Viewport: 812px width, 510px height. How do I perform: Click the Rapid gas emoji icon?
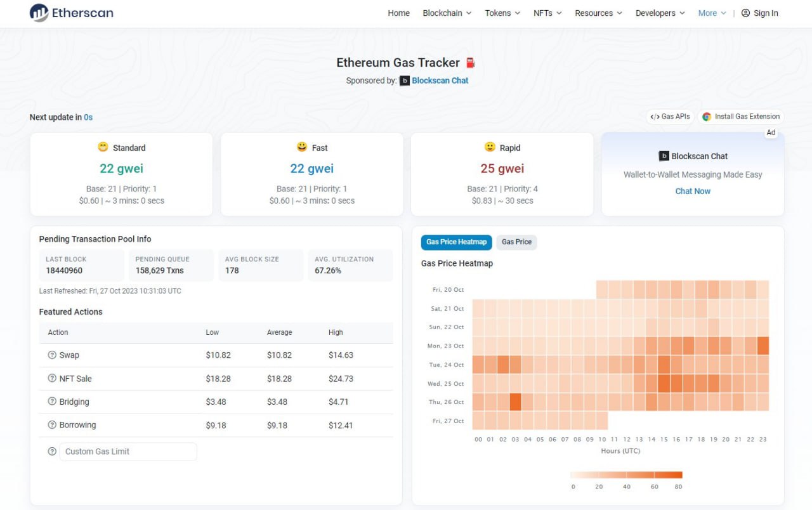click(490, 147)
